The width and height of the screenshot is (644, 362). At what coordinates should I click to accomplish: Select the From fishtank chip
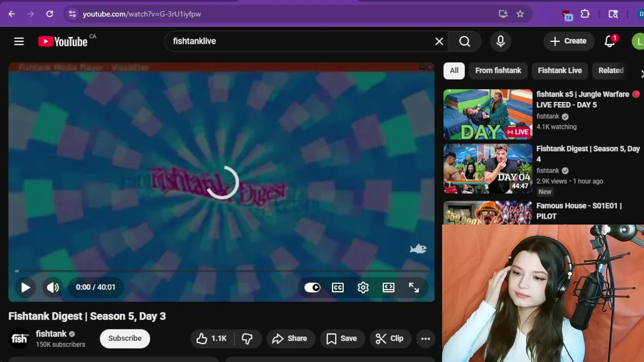498,70
